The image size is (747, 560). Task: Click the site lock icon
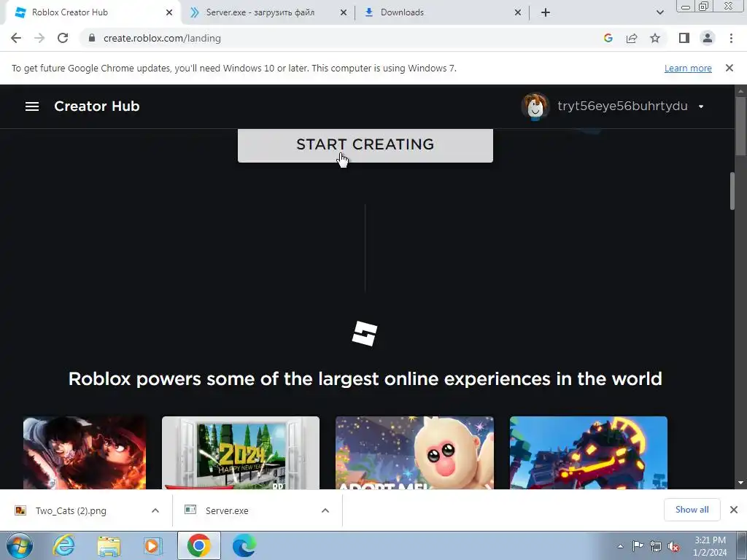(92, 38)
